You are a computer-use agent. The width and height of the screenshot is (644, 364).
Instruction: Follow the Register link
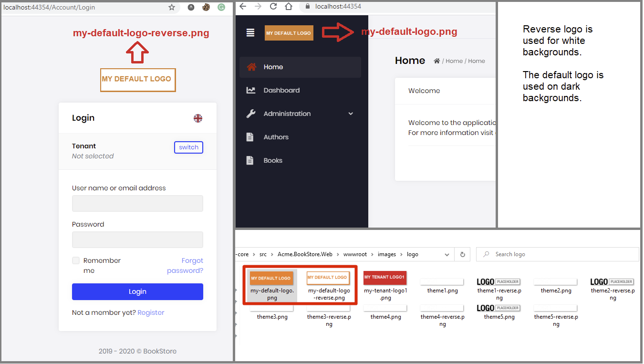pos(151,312)
